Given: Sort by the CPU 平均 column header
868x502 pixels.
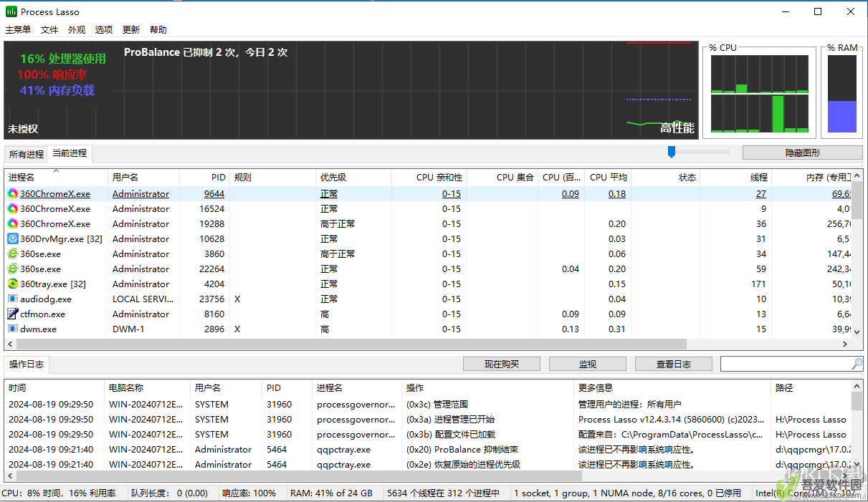Looking at the screenshot, I should 608,177.
